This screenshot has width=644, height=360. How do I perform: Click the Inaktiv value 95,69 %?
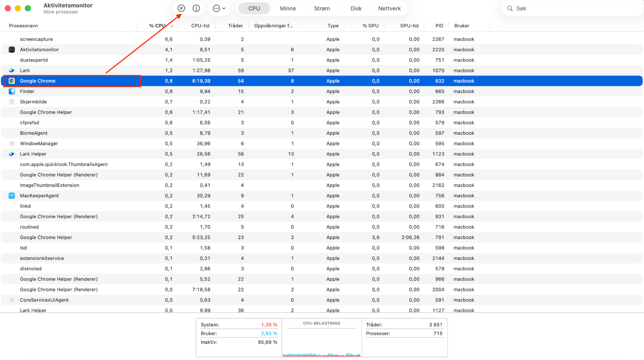(267, 342)
